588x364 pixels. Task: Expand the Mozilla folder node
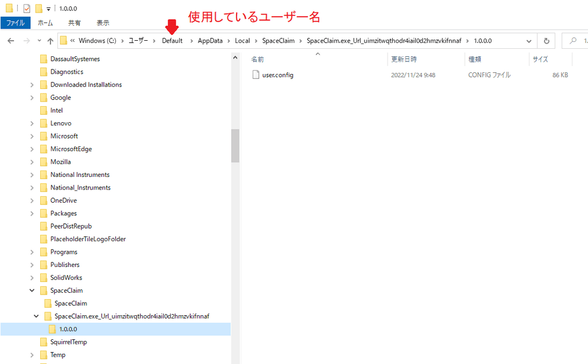pos(32,162)
